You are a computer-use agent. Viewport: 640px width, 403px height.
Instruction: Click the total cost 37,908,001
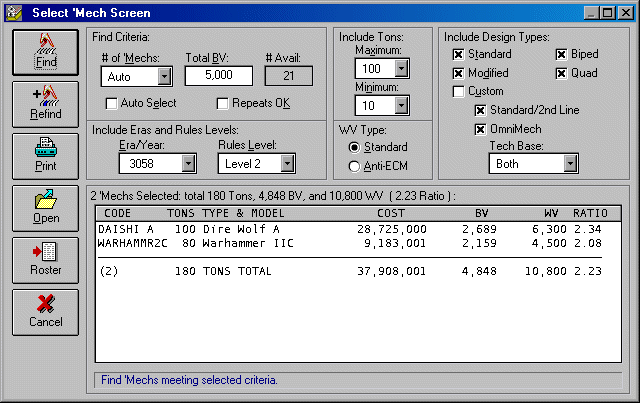392,271
